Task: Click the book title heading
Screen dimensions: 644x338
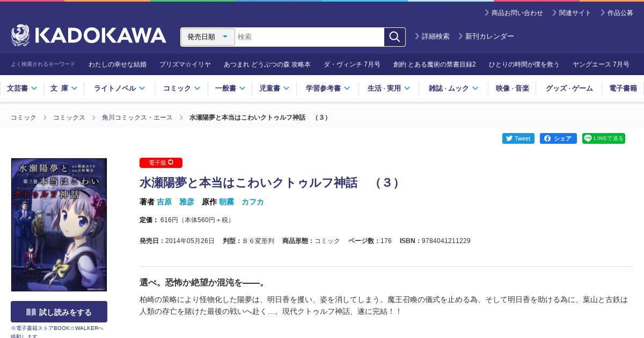Action: tap(269, 183)
